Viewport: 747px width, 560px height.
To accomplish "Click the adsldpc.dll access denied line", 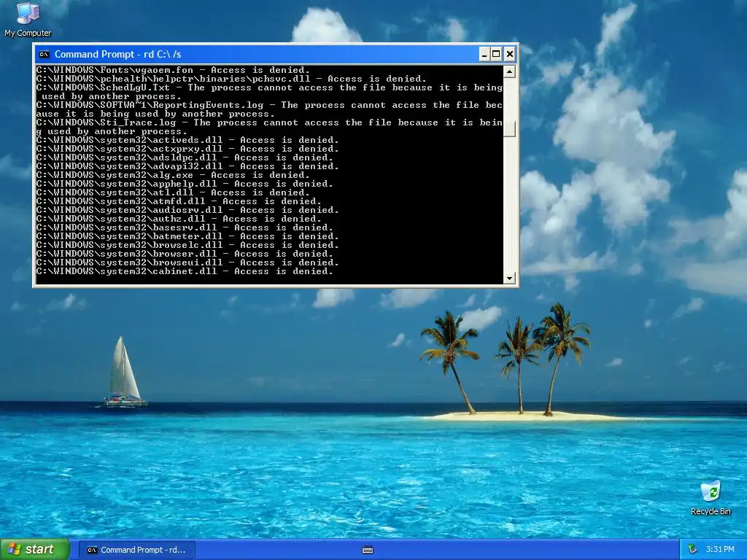I will point(185,157).
